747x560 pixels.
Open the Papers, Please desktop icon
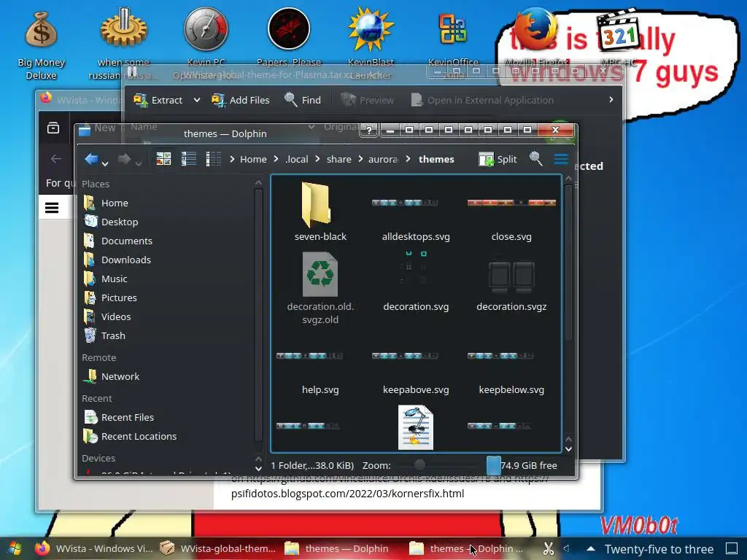(x=289, y=37)
